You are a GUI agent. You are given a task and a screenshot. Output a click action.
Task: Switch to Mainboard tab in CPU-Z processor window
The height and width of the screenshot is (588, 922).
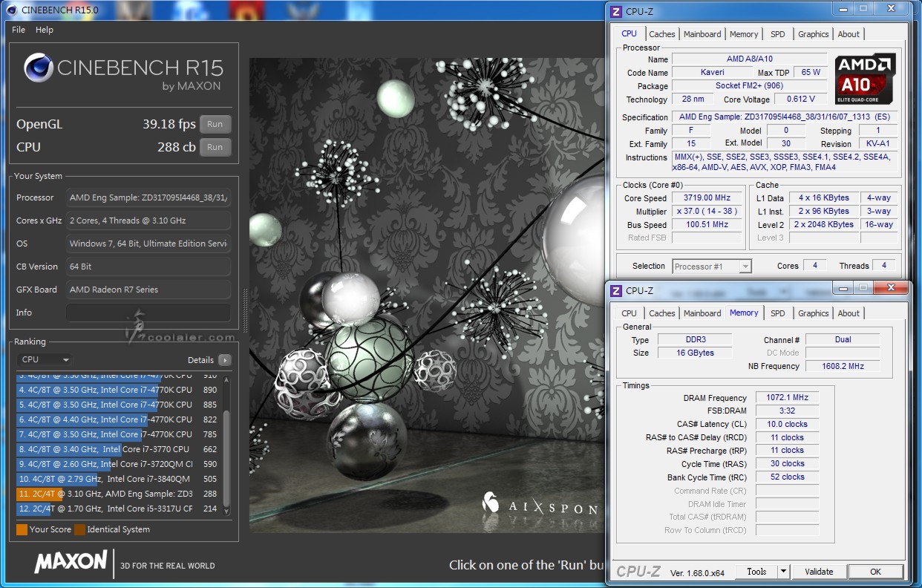point(702,34)
